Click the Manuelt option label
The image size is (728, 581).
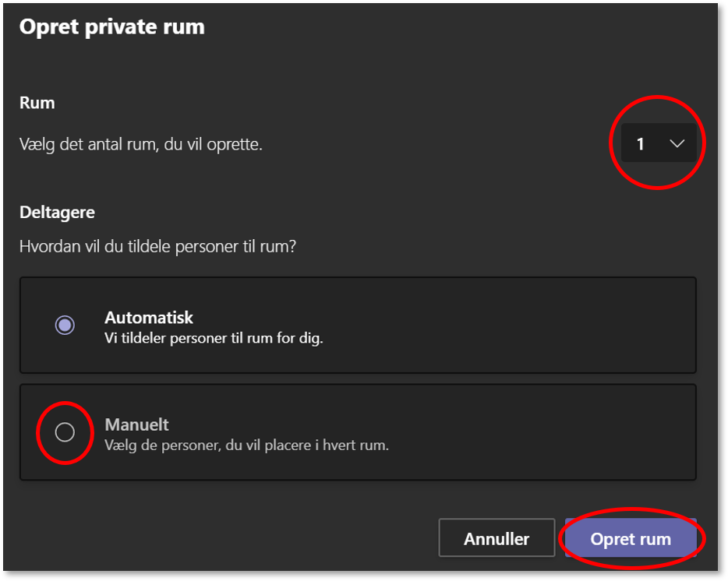pos(136,424)
